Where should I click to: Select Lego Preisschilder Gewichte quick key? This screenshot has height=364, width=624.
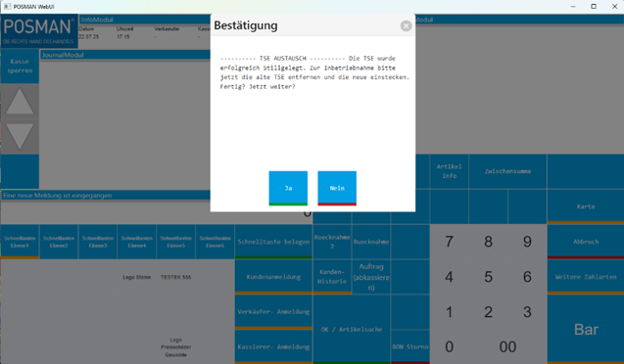[176, 347]
